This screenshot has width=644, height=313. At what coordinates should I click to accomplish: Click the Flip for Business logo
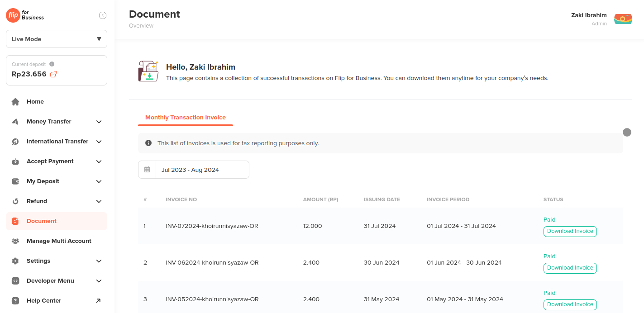(25, 15)
